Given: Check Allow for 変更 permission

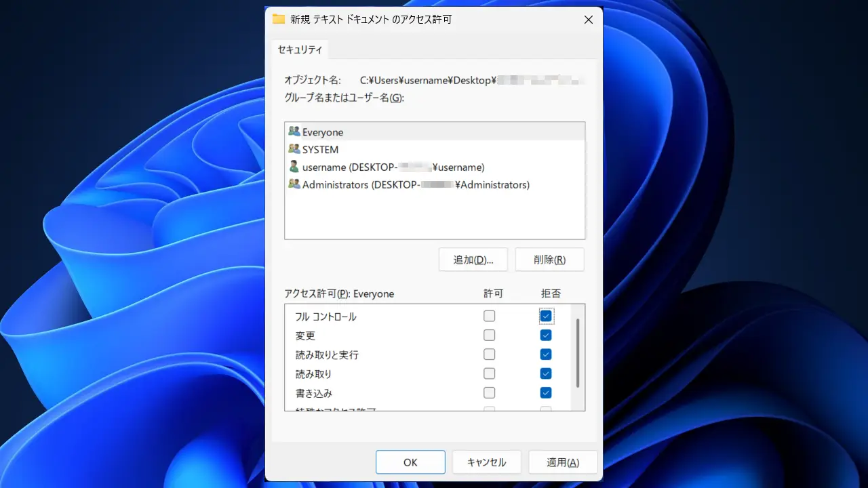Looking at the screenshot, I should tap(490, 335).
